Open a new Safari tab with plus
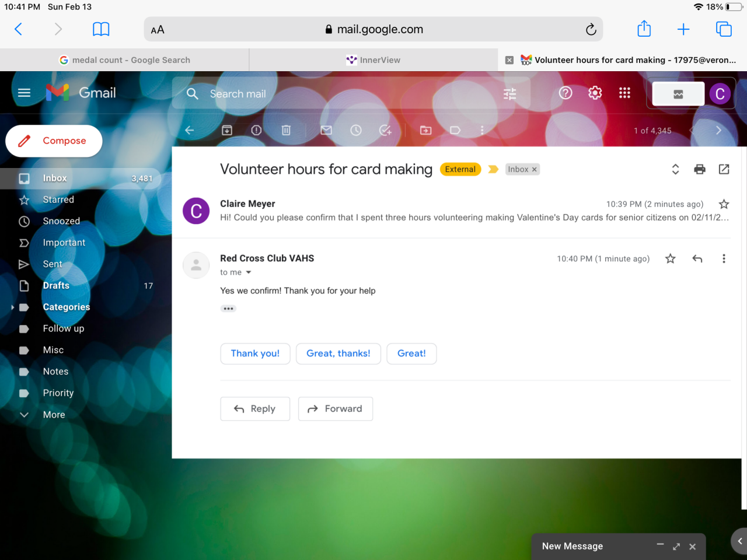The height and width of the screenshot is (560, 747). coord(683,29)
